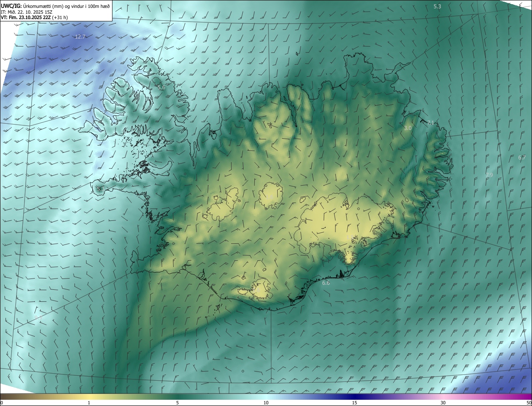The image size is (532, 406).
Task: Click the 3.0 value label
Action: pos(408,128)
